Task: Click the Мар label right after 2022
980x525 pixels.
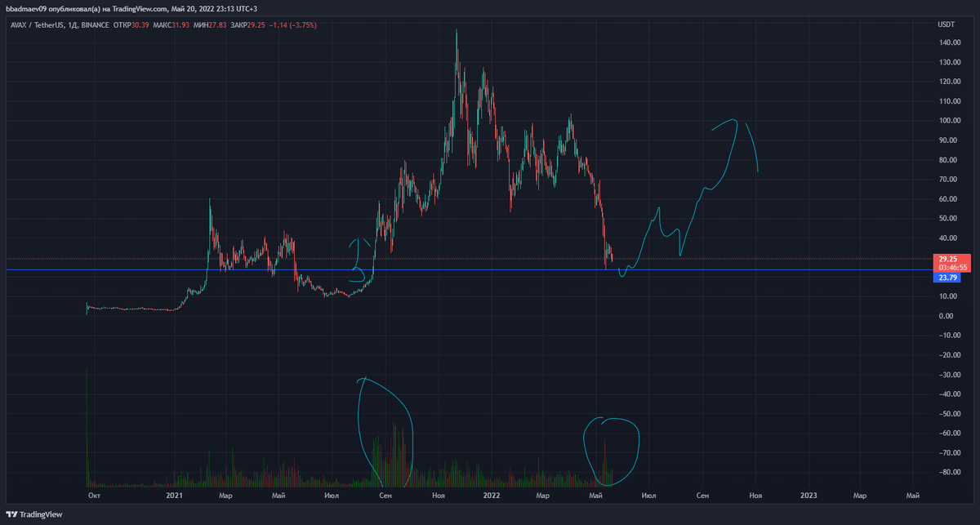Action: (542, 496)
